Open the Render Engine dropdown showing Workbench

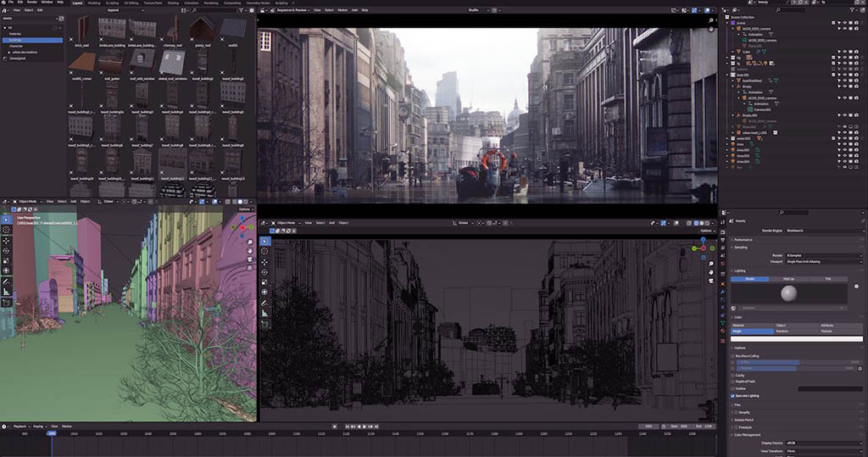[824, 231]
